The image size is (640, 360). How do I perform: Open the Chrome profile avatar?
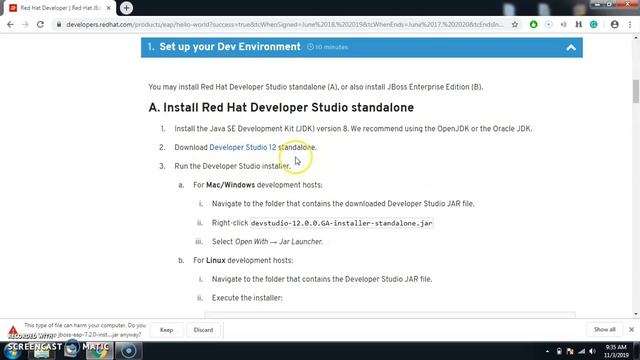[614, 24]
